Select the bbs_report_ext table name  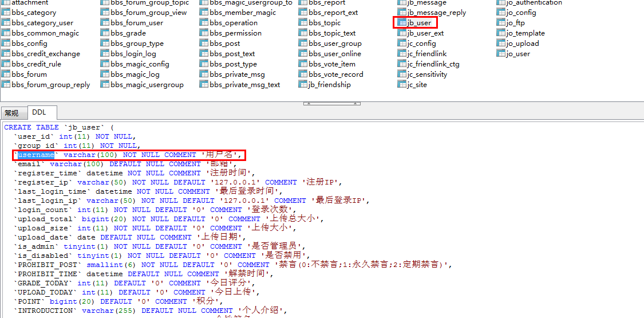333,13
